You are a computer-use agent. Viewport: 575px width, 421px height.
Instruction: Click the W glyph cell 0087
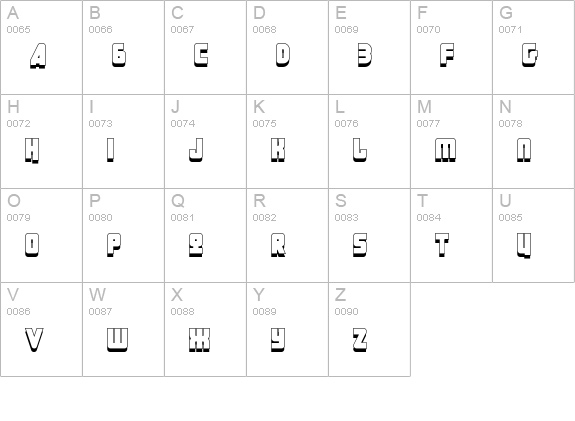[x=123, y=329]
